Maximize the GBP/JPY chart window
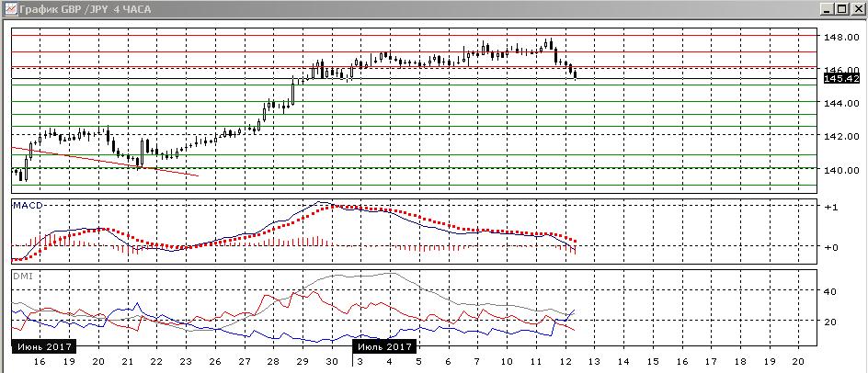868x373 pixels. coord(841,9)
